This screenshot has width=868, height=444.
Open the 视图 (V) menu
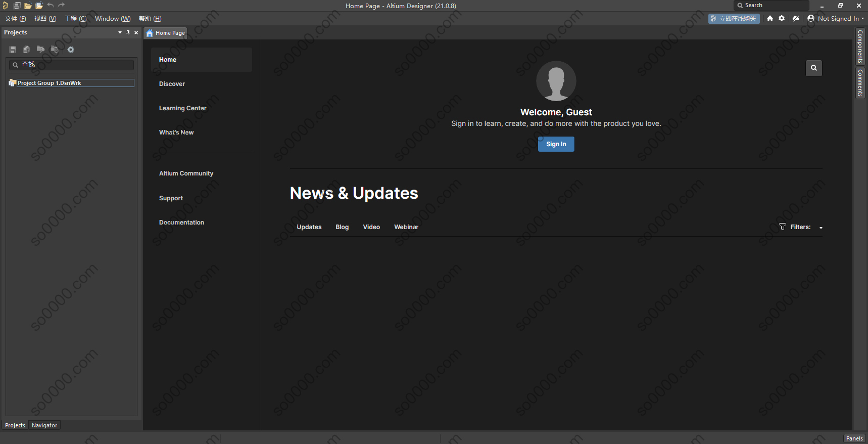[x=45, y=18]
